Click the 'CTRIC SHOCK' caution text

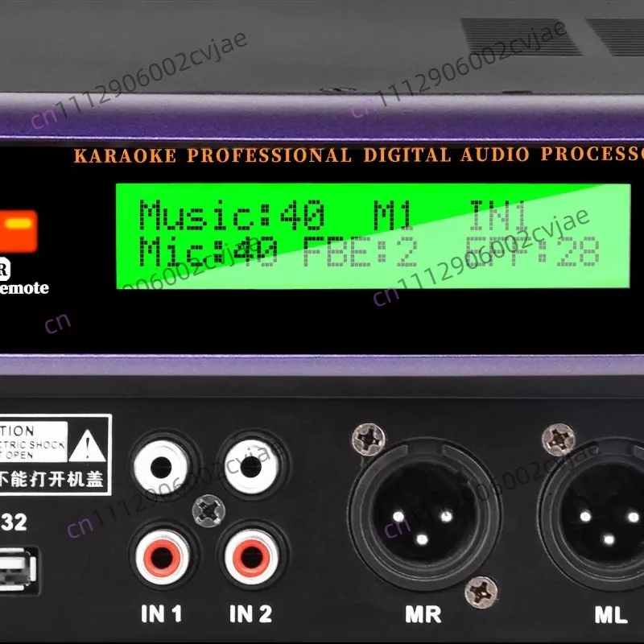pyautogui.click(x=33, y=445)
